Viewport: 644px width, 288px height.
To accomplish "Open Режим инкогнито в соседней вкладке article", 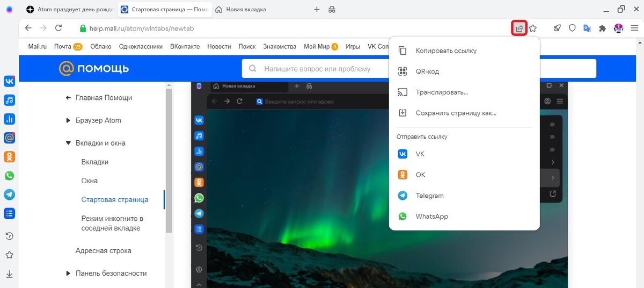I will click(x=112, y=223).
